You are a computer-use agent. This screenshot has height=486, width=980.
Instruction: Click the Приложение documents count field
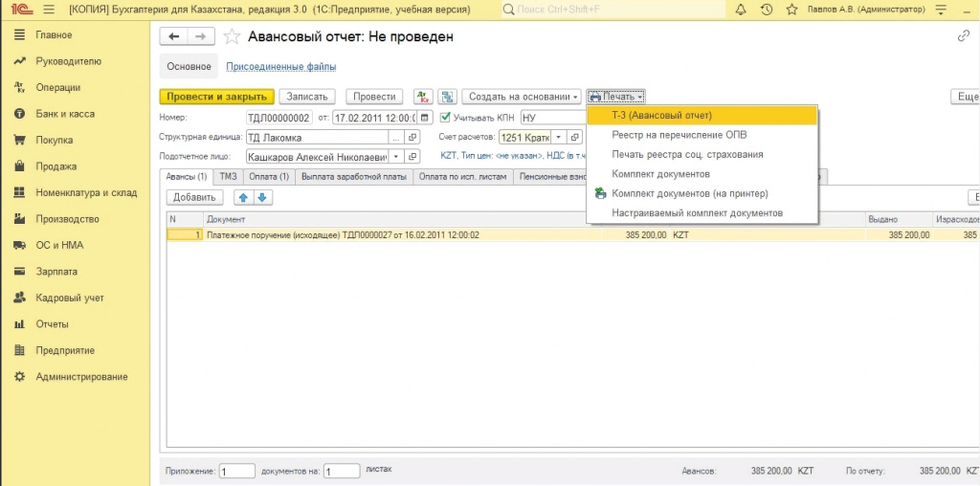pyautogui.click(x=237, y=471)
